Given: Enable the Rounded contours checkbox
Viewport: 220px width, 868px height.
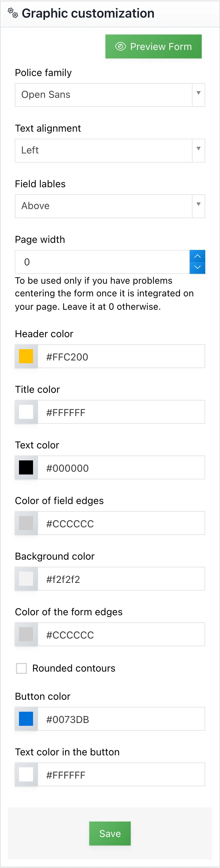Looking at the screenshot, I should pyautogui.click(x=21, y=668).
